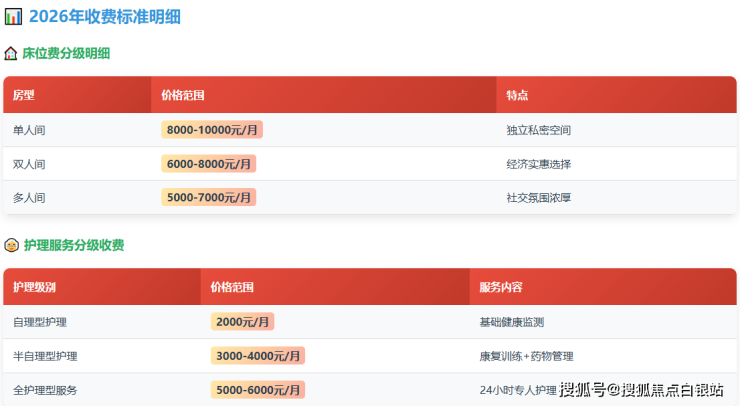Screen dimensions: 740x406
Task: Click the 特点 column header
Action: tap(517, 95)
